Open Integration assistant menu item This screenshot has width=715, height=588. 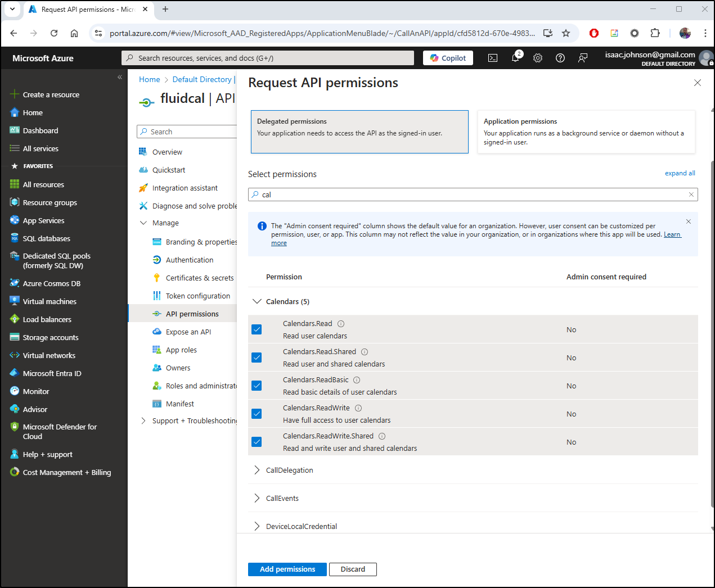click(x=185, y=188)
